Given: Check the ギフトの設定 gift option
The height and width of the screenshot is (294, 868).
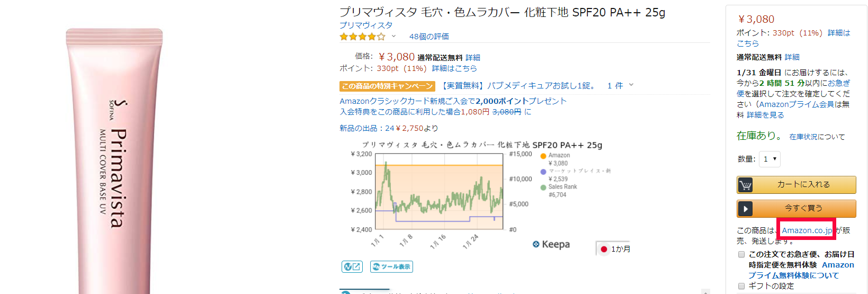Looking at the screenshot, I should tap(741, 286).
